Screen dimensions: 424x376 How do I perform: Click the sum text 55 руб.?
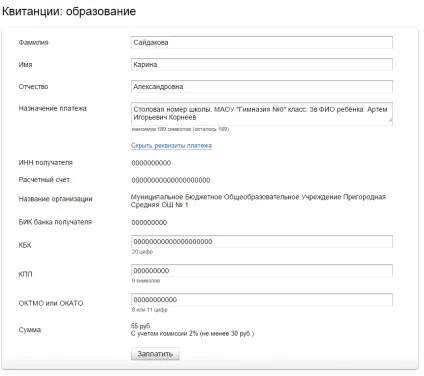(x=141, y=326)
